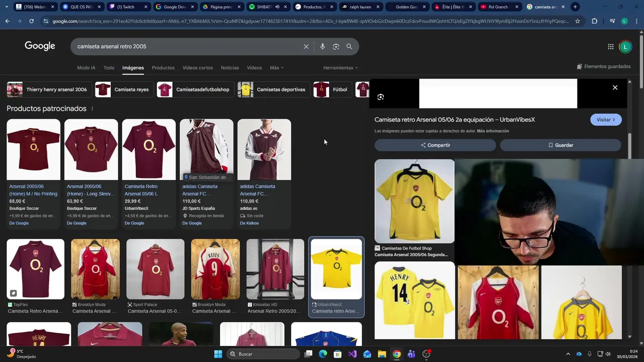Open a new Chrome tab

(575, 7)
